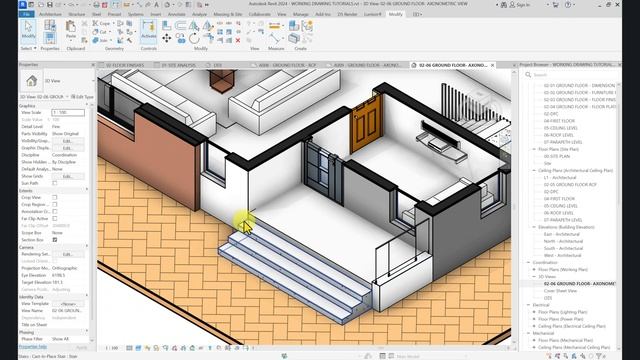The width and height of the screenshot is (640, 360).
Task: Click the Text tool A icon
Action: click(156, 5)
